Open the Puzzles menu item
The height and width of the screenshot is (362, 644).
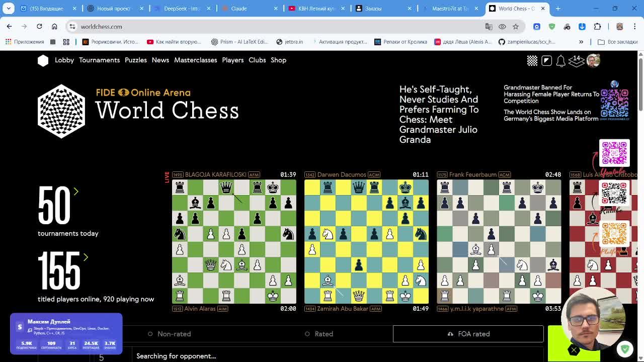[x=136, y=60]
